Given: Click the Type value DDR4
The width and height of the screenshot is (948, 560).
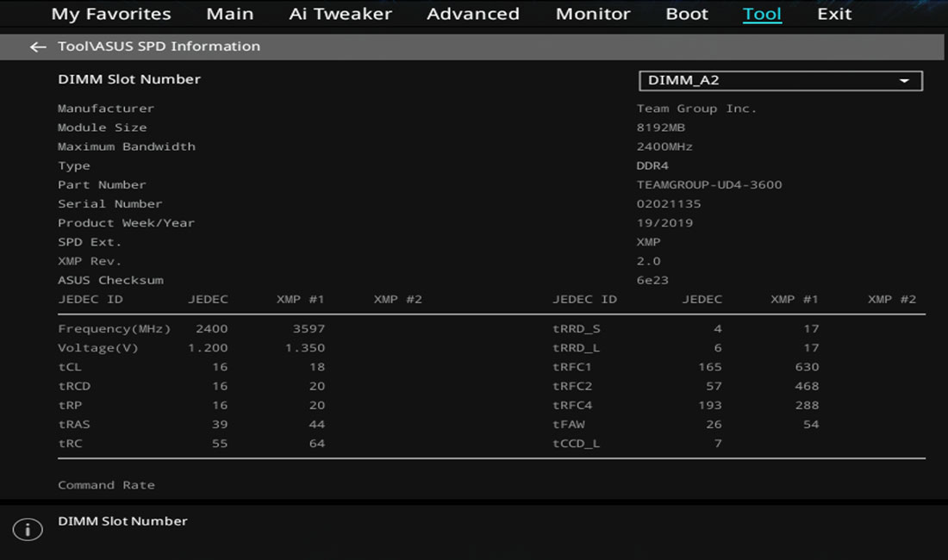Looking at the screenshot, I should [x=652, y=165].
